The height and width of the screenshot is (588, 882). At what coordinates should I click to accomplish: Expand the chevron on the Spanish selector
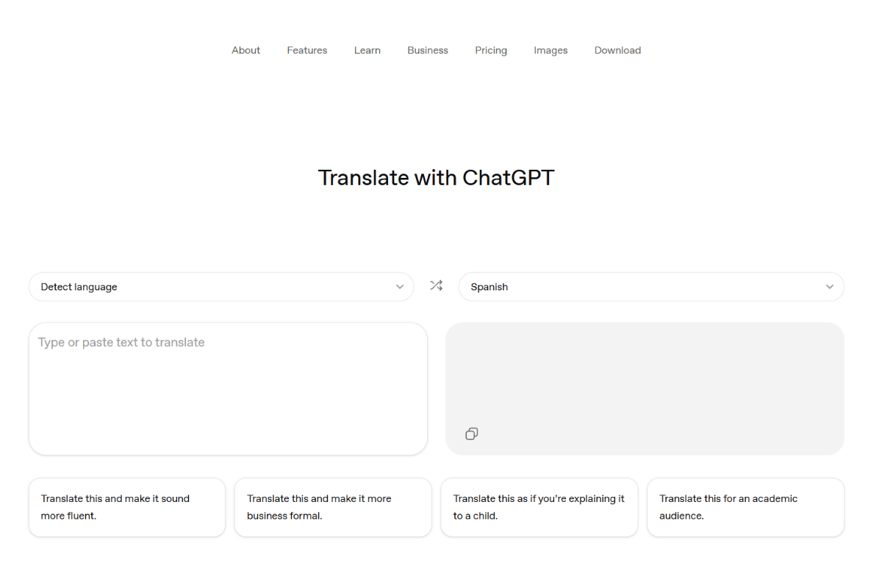[829, 287]
